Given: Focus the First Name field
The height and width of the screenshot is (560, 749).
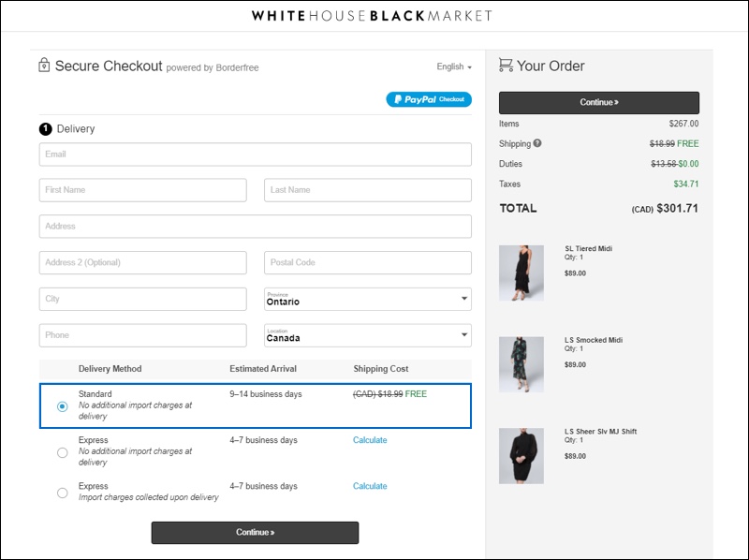Looking at the screenshot, I should point(143,190).
